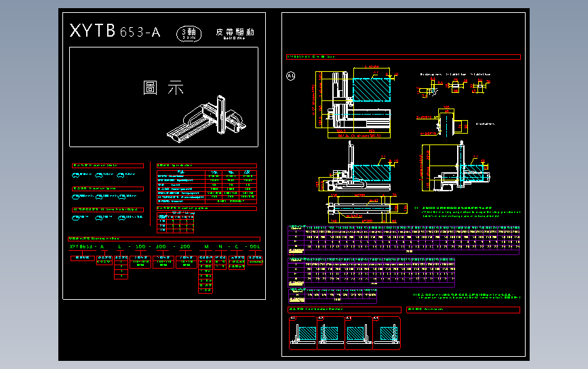
Task: Click the dimensions heading bar above drawings
Action: (404, 57)
